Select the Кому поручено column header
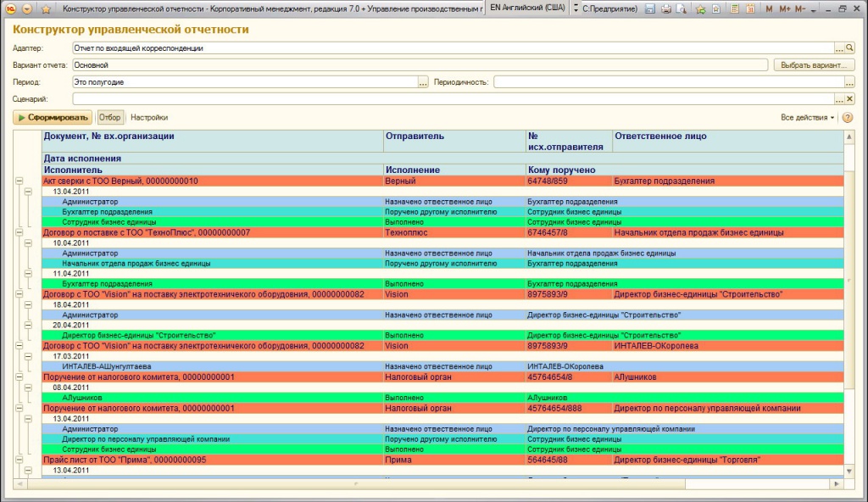The height and width of the screenshot is (502, 868). [x=685, y=170]
